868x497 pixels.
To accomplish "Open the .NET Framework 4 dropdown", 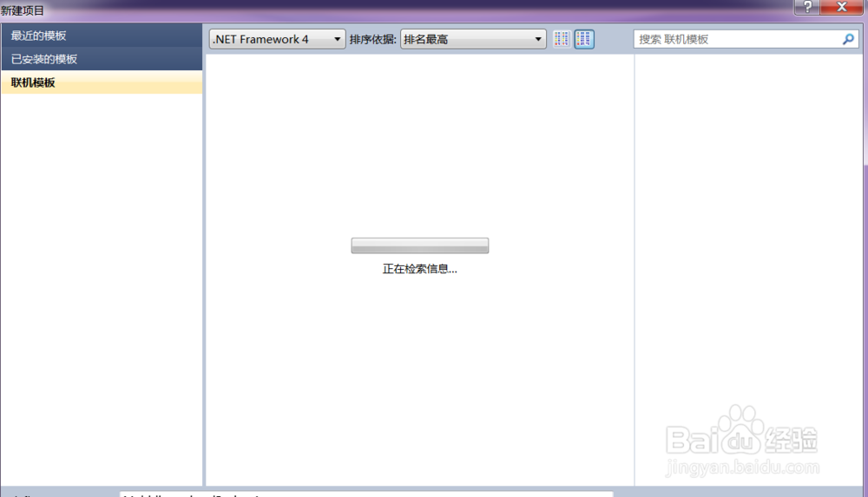I will click(278, 39).
